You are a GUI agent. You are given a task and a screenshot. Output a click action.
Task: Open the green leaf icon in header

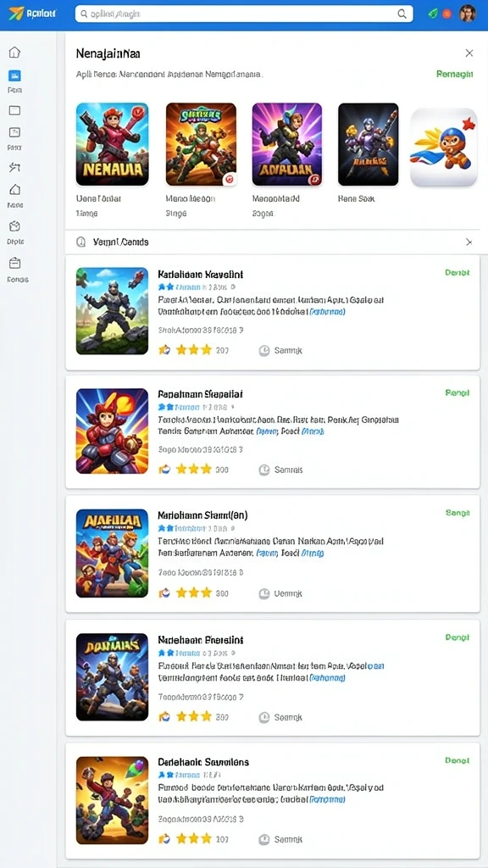click(433, 14)
